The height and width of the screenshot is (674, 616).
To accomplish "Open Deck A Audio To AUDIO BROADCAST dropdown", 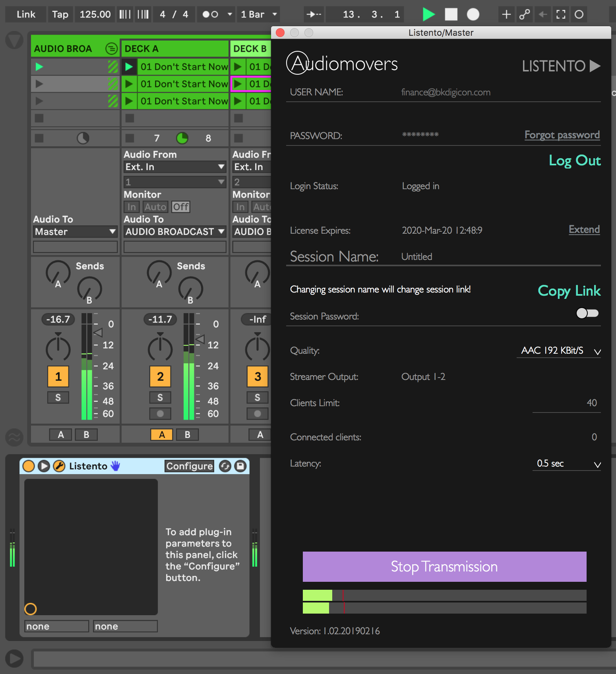I will coord(175,232).
